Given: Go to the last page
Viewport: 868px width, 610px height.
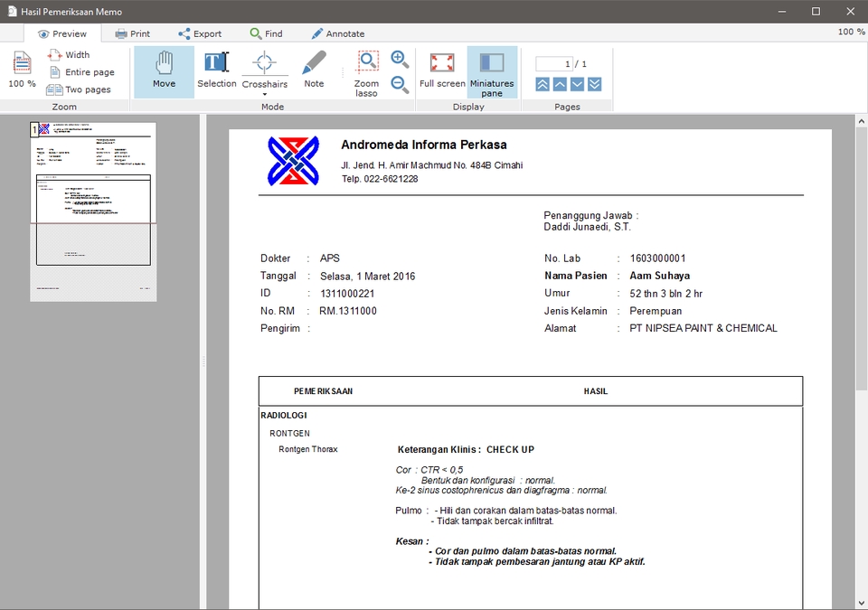Looking at the screenshot, I should click(x=595, y=84).
